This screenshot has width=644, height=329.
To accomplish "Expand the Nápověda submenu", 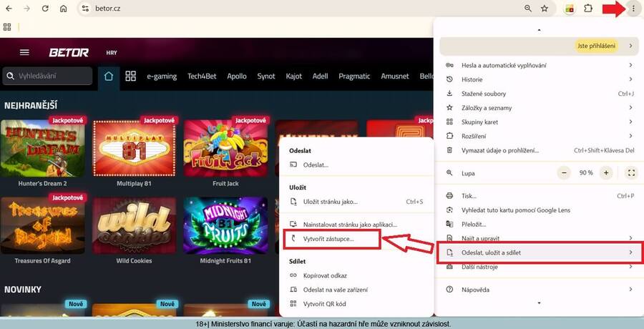I will [x=539, y=290].
